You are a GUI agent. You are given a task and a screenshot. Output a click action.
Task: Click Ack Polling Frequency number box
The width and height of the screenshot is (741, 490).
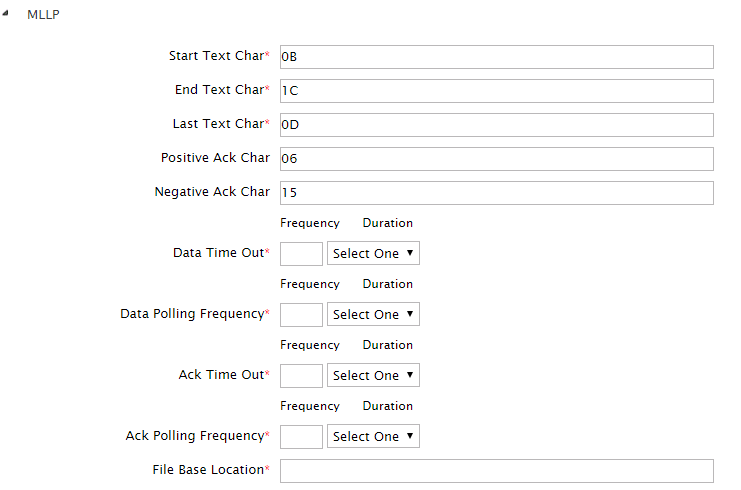tap(301, 436)
